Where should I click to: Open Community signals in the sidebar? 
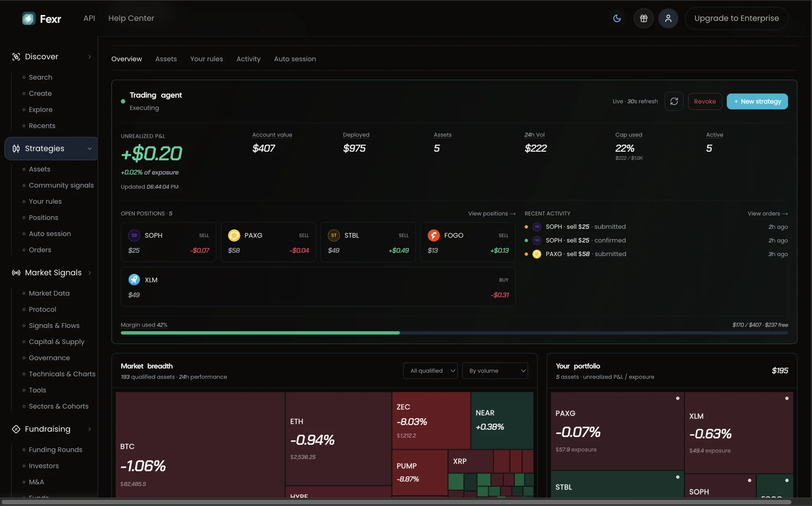tap(61, 185)
